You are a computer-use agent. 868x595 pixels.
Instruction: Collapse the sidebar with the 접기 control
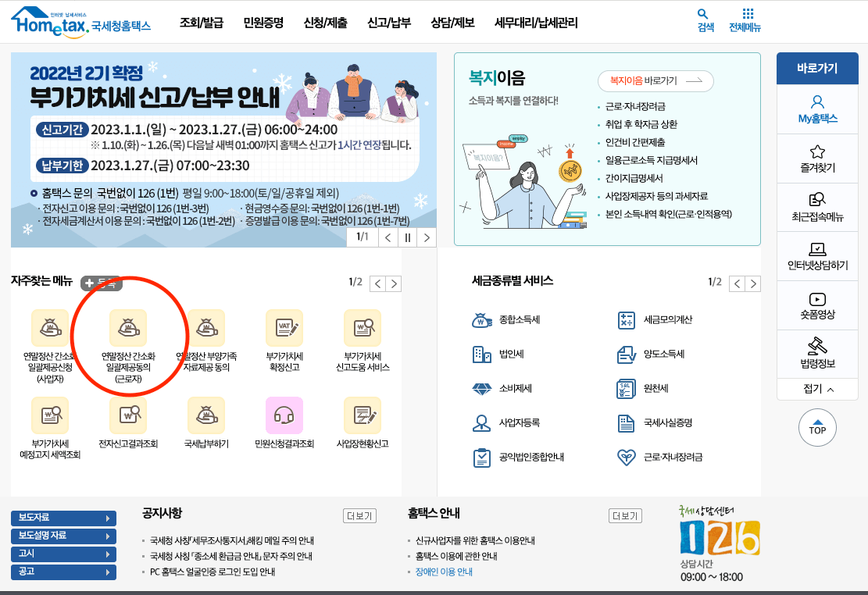pos(817,387)
